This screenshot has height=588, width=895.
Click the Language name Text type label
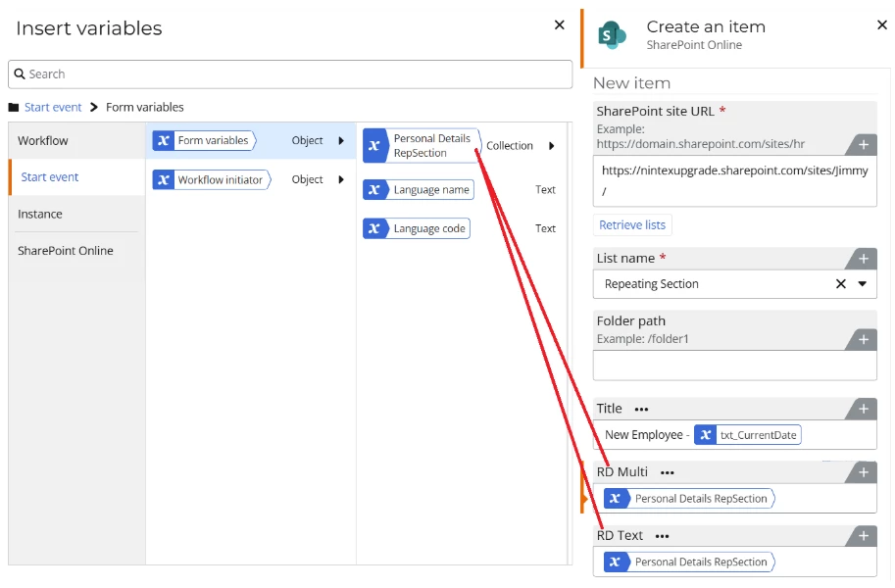coord(545,189)
